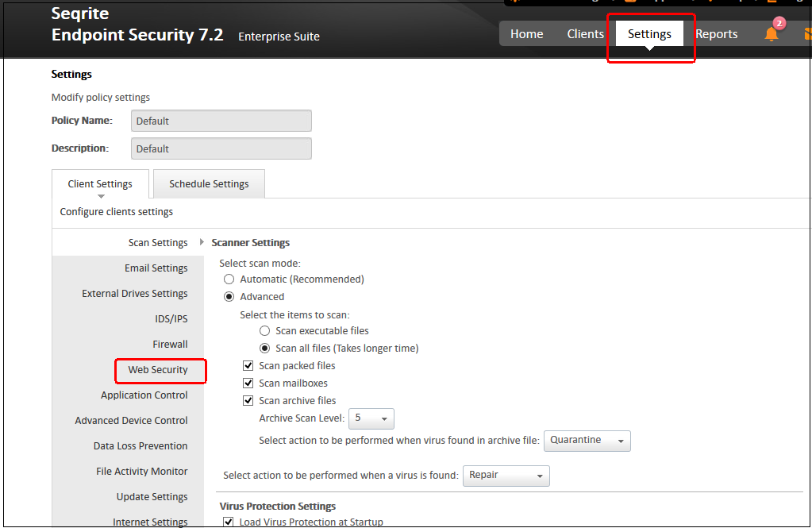The image size is (812, 528).
Task: Open Application Control settings
Action: pyautogui.click(x=144, y=395)
